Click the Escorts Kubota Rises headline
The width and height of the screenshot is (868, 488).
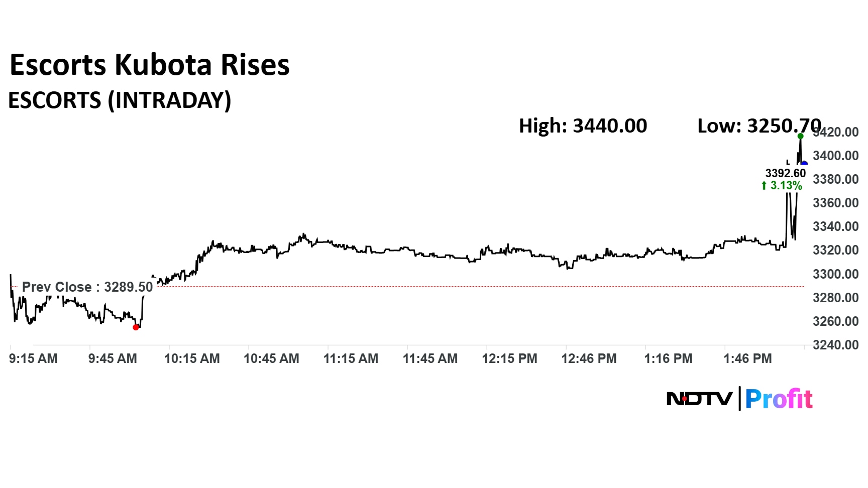(x=150, y=65)
